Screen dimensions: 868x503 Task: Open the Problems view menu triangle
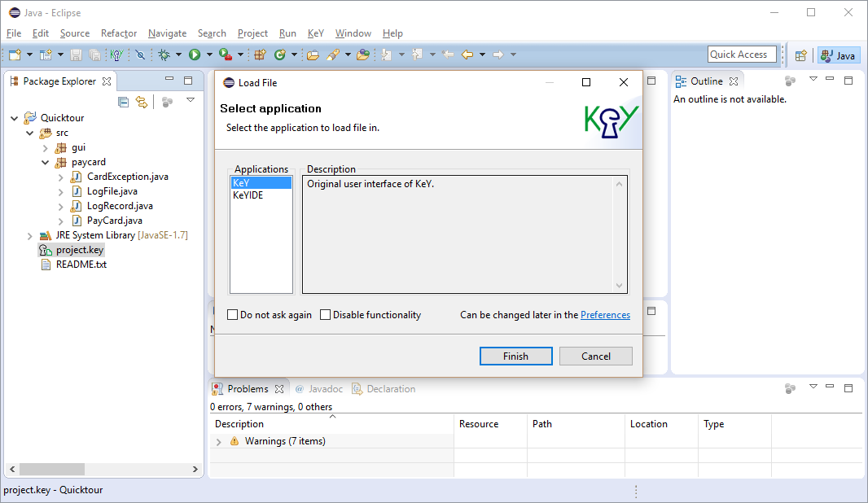tap(813, 387)
